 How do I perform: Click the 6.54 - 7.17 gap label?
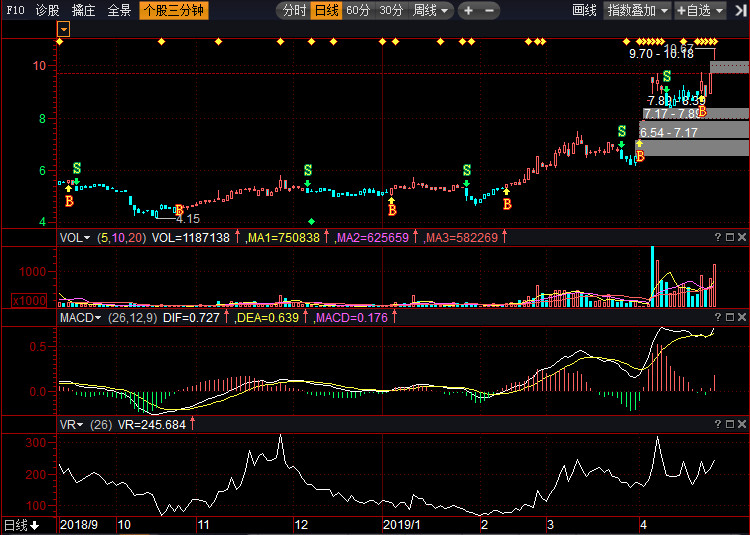pos(669,132)
